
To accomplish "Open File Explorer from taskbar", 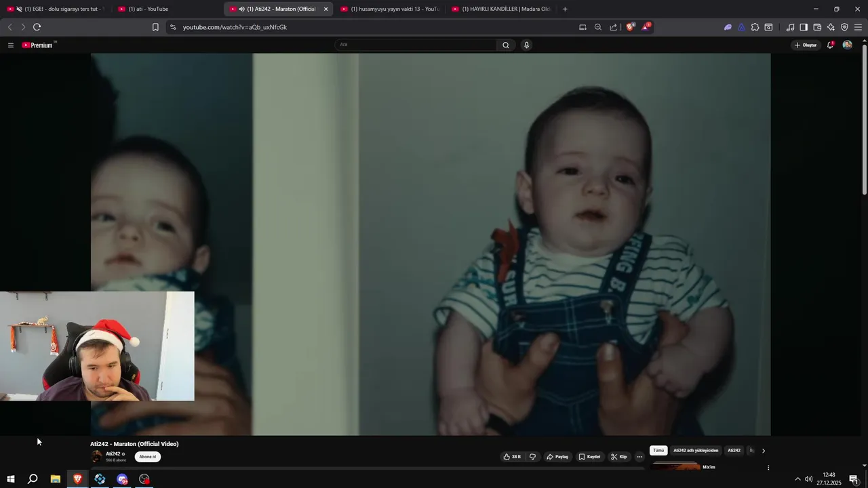I will pyautogui.click(x=56, y=479).
